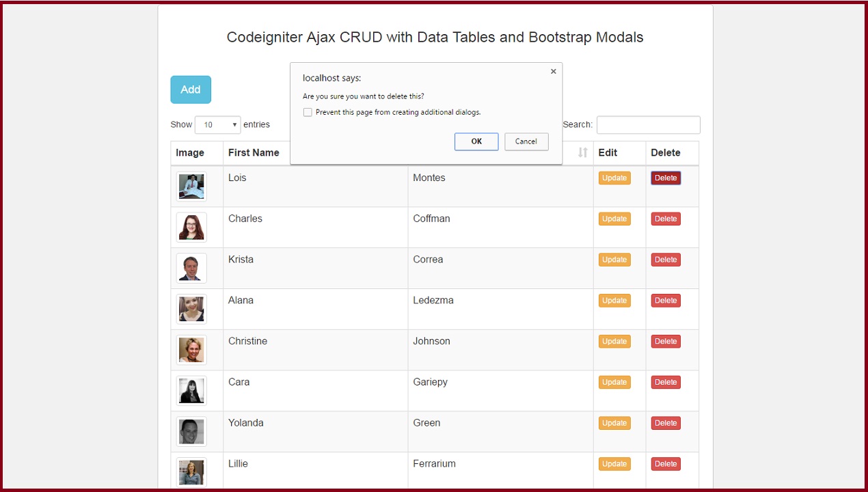Open Cara's profile thumbnail image
Viewport: 868px width, 492px height.
click(191, 391)
